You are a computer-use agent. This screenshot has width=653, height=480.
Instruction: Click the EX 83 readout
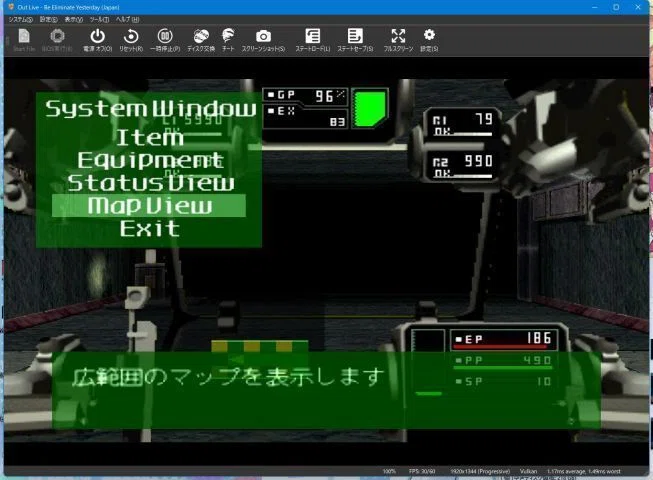306,117
